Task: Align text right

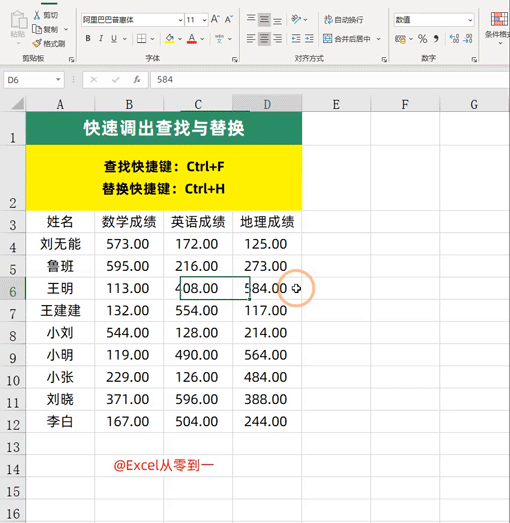Action: [x=277, y=39]
